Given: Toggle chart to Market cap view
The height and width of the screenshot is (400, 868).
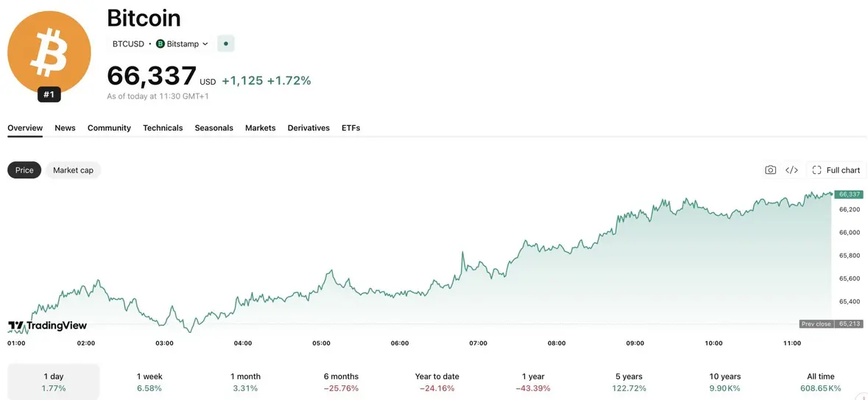Looking at the screenshot, I should pyautogui.click(x=73, y=170).
